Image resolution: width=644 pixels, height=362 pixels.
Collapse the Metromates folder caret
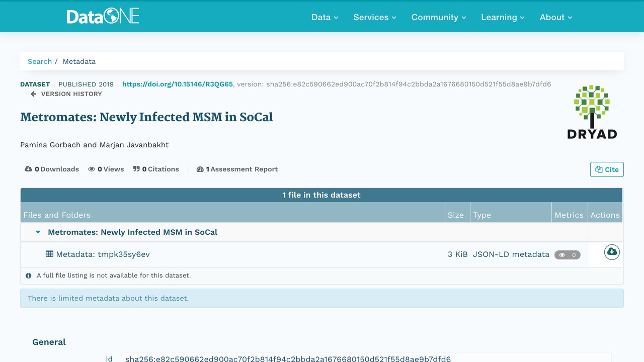(x=38, y=232)
